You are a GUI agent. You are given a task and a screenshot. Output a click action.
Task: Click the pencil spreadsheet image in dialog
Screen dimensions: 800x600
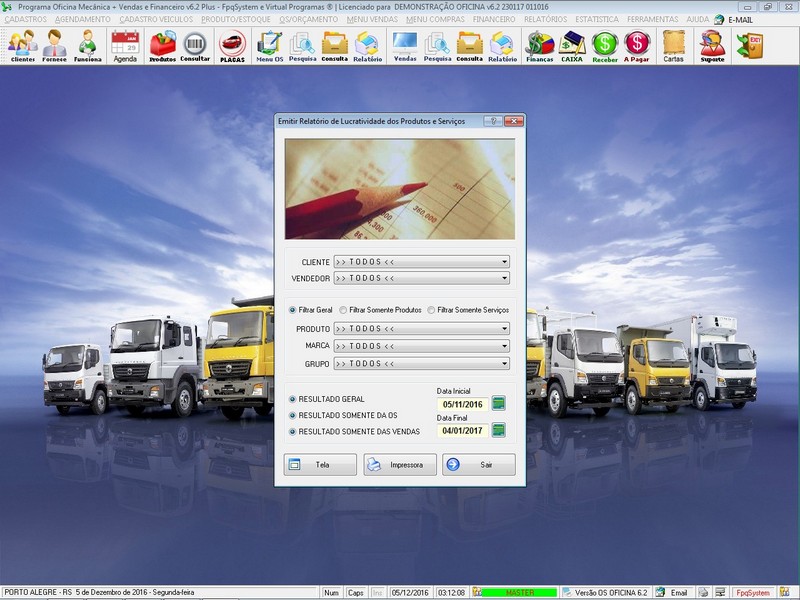[400, 189]
